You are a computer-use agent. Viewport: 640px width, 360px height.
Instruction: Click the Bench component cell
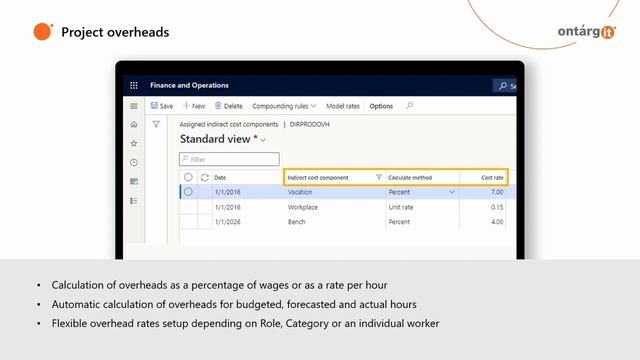(x=297, y=222)
